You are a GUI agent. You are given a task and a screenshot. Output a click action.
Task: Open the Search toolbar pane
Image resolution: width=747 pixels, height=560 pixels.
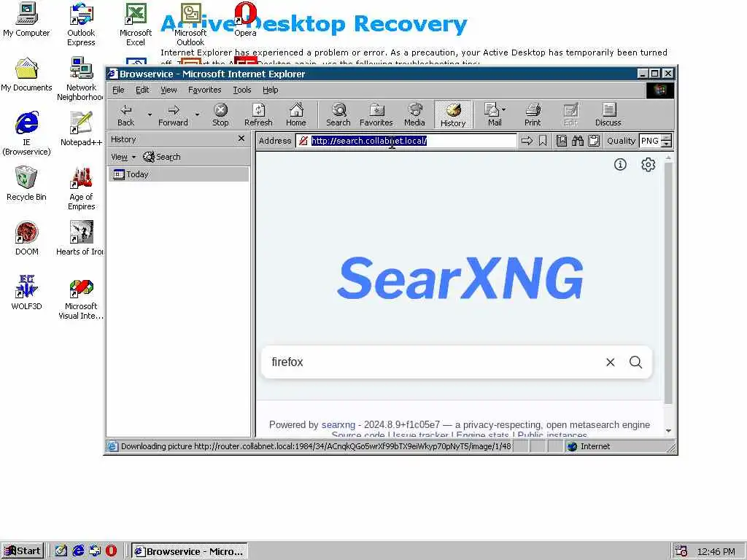point(338,115)
